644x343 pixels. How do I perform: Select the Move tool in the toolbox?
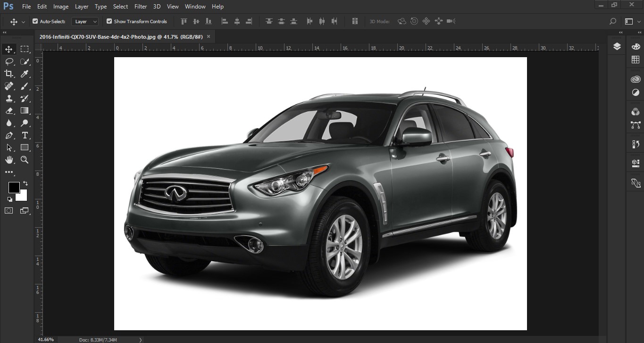[x=9, y=49]
